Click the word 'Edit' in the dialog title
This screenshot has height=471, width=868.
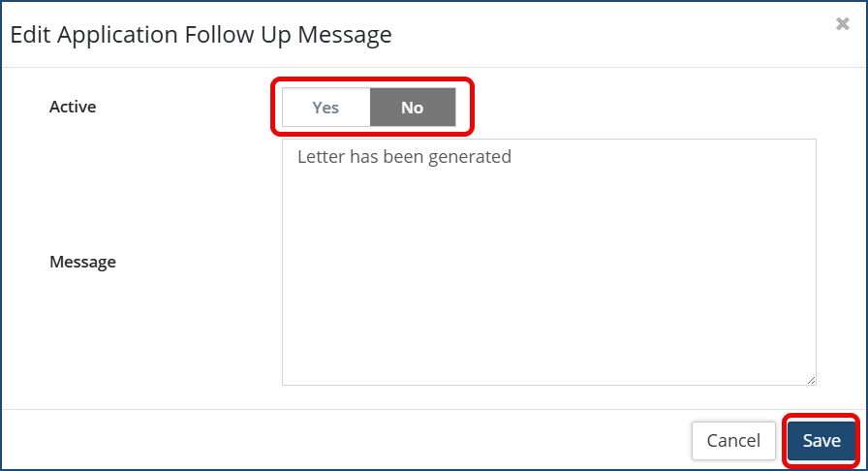point(30,35)
